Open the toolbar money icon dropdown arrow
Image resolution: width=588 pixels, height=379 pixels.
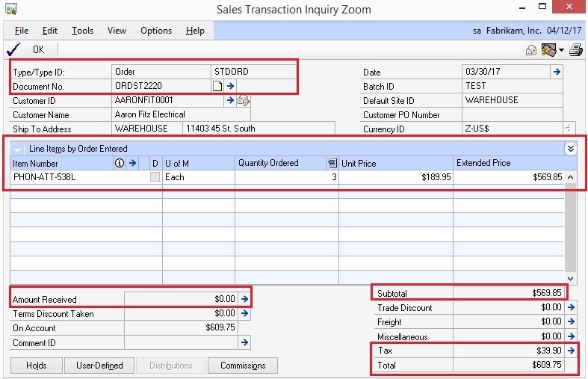[x=561, y=50]
